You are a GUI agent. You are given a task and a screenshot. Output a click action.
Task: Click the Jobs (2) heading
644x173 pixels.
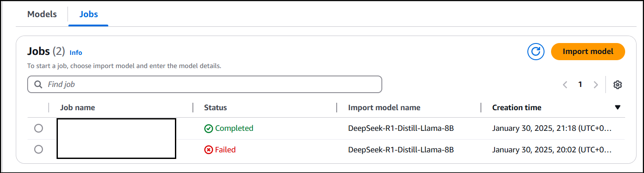tap(46, 51)
